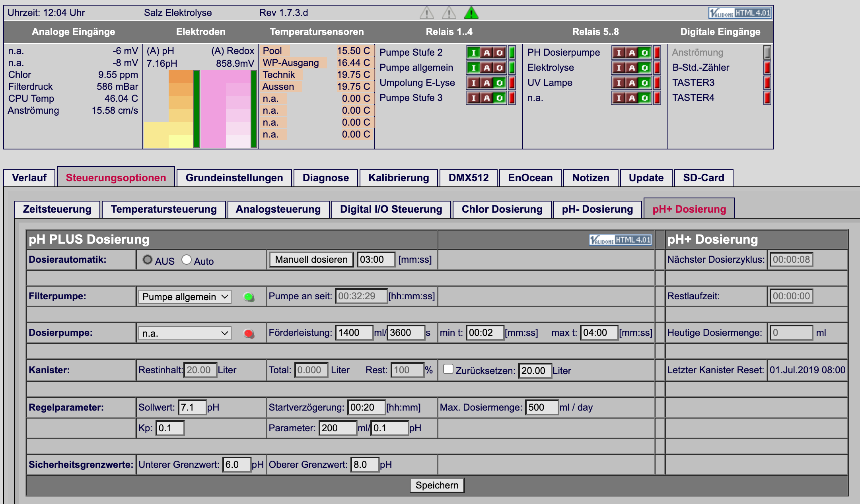Click the Kp field showing 0.1
This screenshot has width=860, height=504.
click(x=170, y=428)
